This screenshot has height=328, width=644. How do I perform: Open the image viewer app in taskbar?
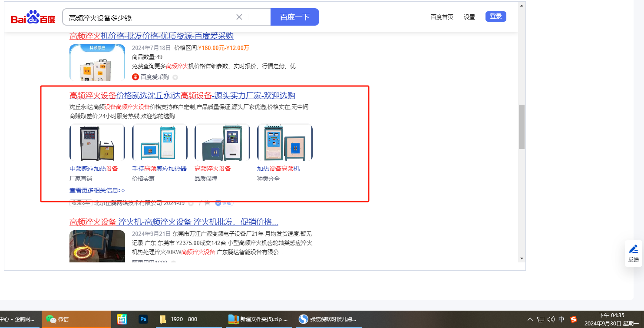click(x=122, y=319)
